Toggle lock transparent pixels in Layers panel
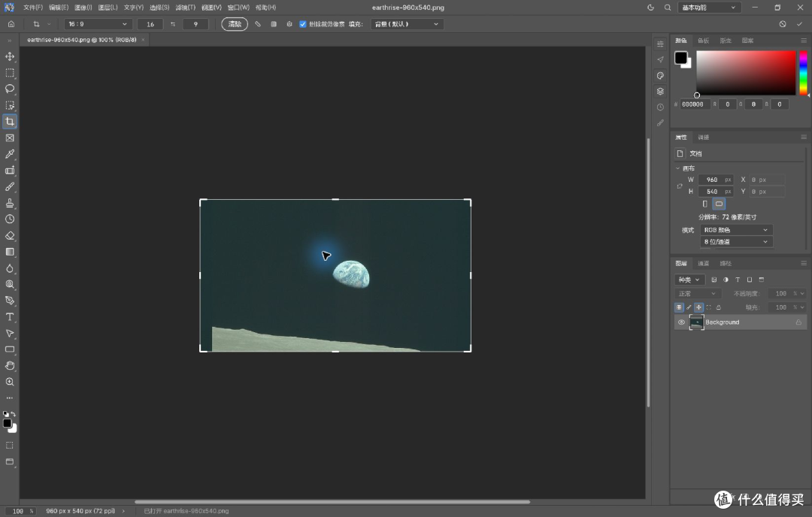Image resolution: width=812 pixels, height=517 pixels. pos(679,307)
